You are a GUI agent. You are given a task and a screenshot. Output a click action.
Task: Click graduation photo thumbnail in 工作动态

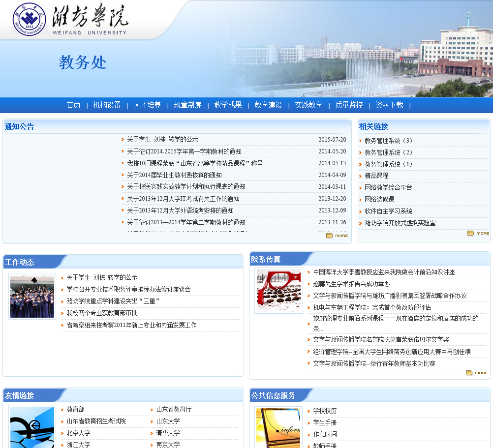click(32, 296)
